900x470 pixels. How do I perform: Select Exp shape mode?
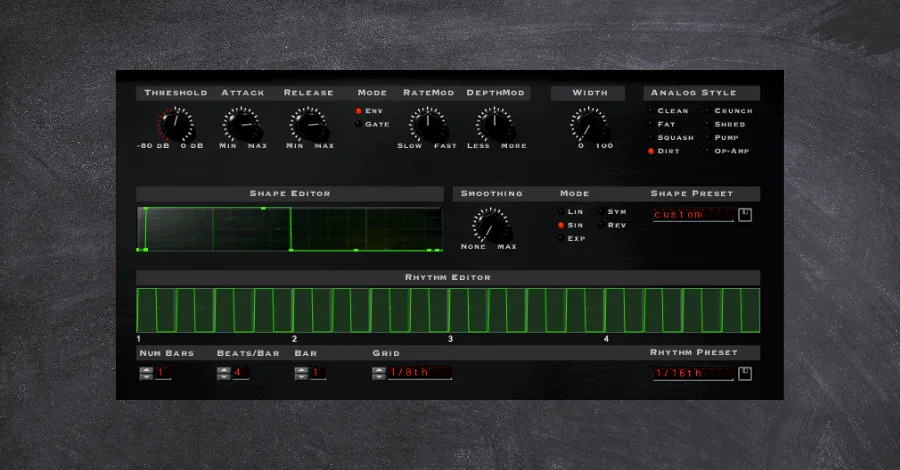pyautogui.click(x=572, y=238)
